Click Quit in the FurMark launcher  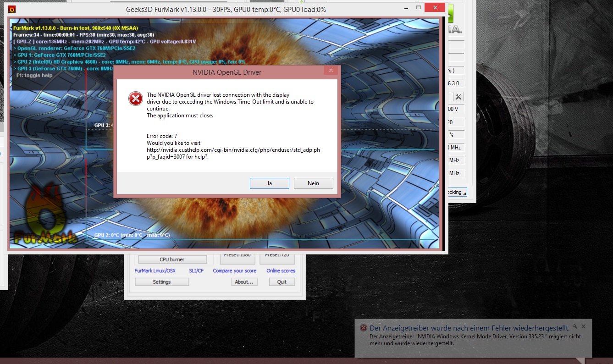[282, 282]
